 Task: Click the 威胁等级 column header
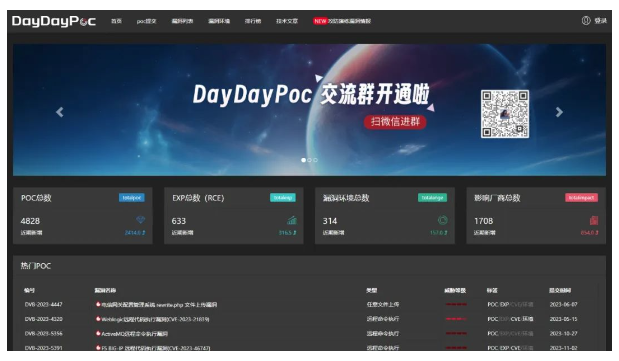[455, 290]
